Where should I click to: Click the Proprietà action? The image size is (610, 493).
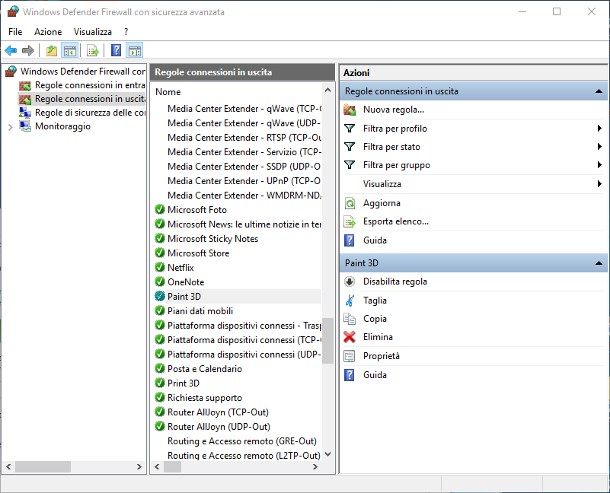click(x=381, y=356)
